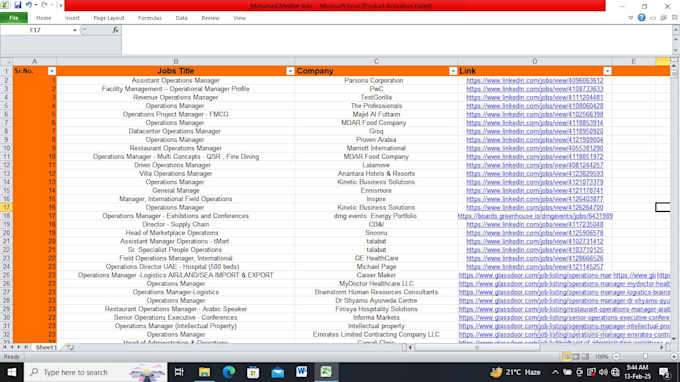Switch to the Data ribbon tab
Screen dimensions: 680x382
tap(181, 18)
